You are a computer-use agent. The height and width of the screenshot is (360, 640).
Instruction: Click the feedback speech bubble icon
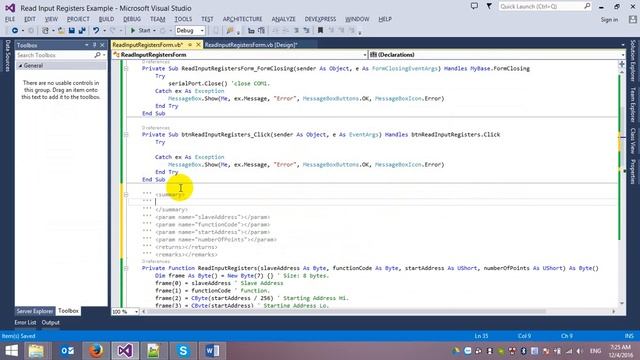coord(474,7)
